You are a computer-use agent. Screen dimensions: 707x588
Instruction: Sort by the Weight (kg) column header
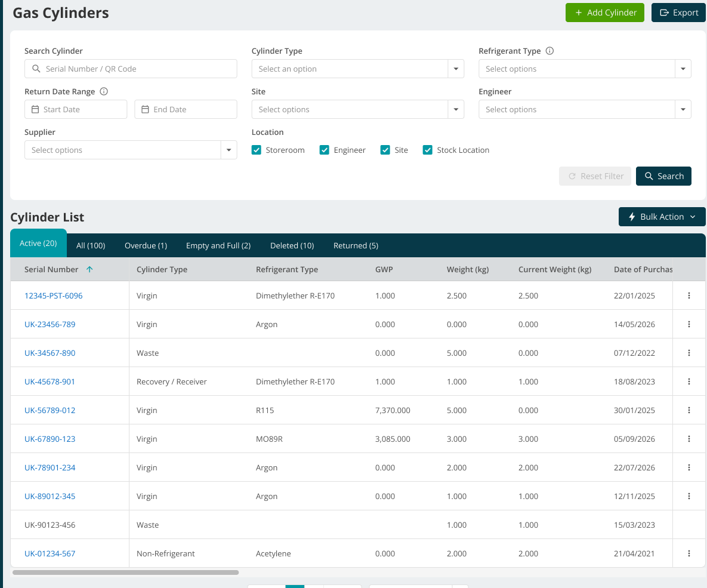tap(468, 269)
